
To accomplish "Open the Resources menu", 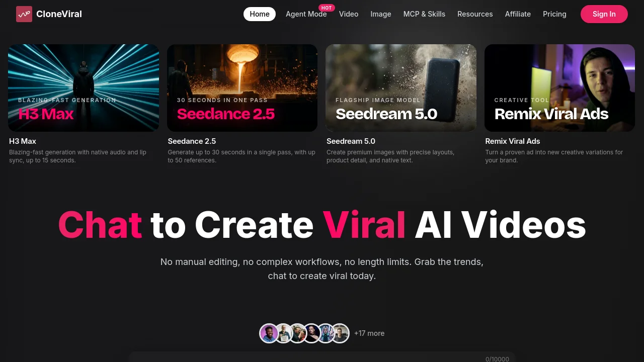I will pos(475,14).
